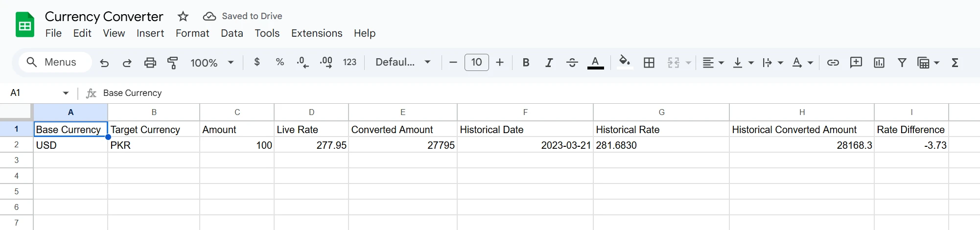Open fill color bucket picker
This screenshot has height=230, width=980.
point(624,62)
